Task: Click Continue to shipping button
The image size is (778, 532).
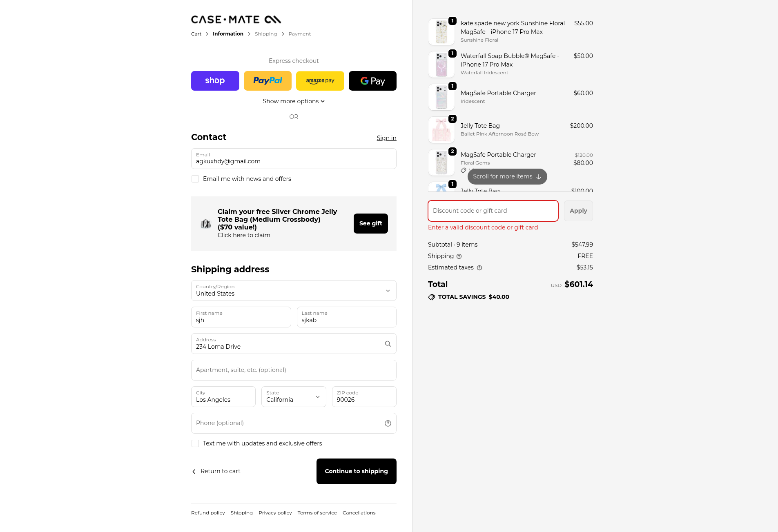Action: click(356, 471)
